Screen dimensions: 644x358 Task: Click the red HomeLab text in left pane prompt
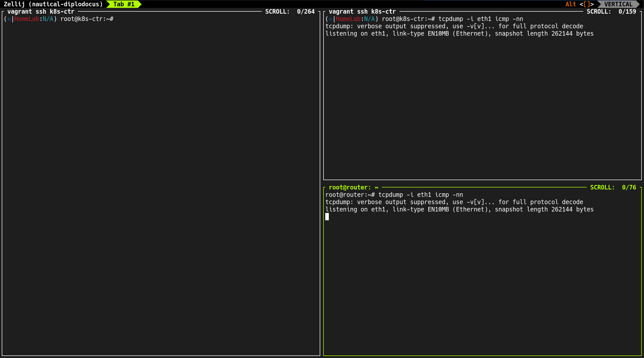click(26, 19)
